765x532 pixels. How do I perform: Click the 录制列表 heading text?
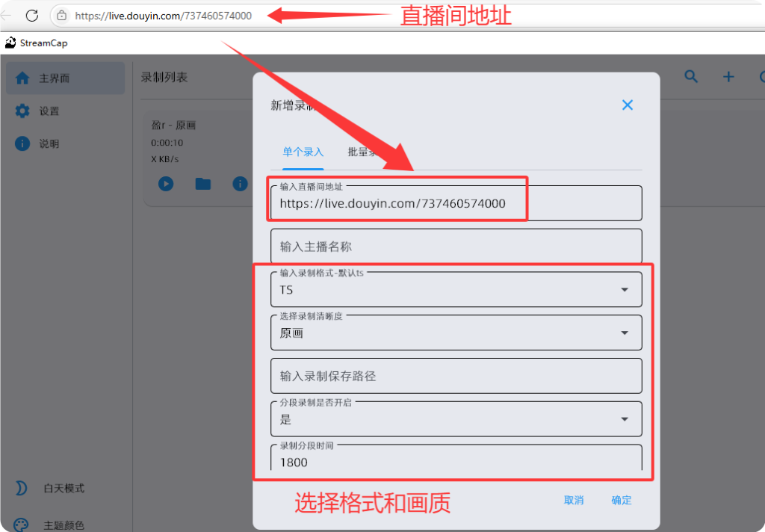(x=164, y=77)
